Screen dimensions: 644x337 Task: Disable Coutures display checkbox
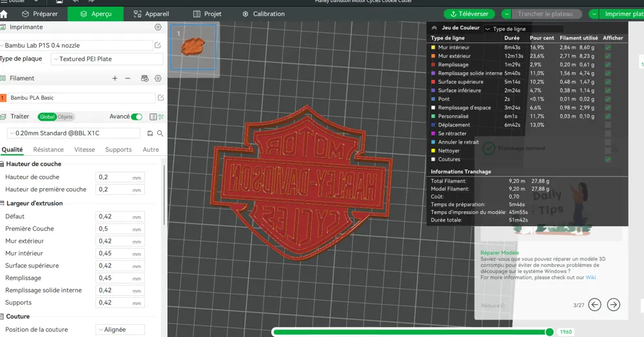pyautogui.click(x=608, y=159)
